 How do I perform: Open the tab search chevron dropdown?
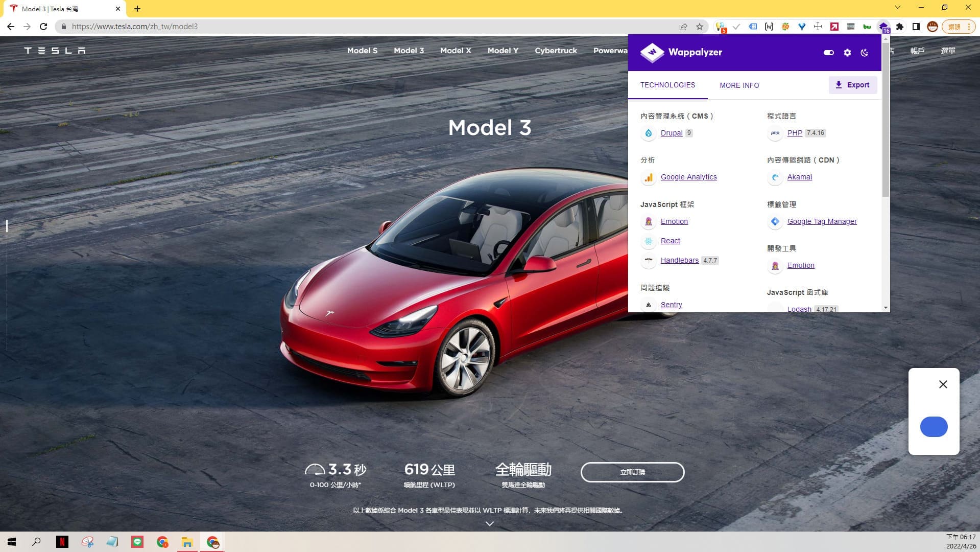[x=897, y=8]
